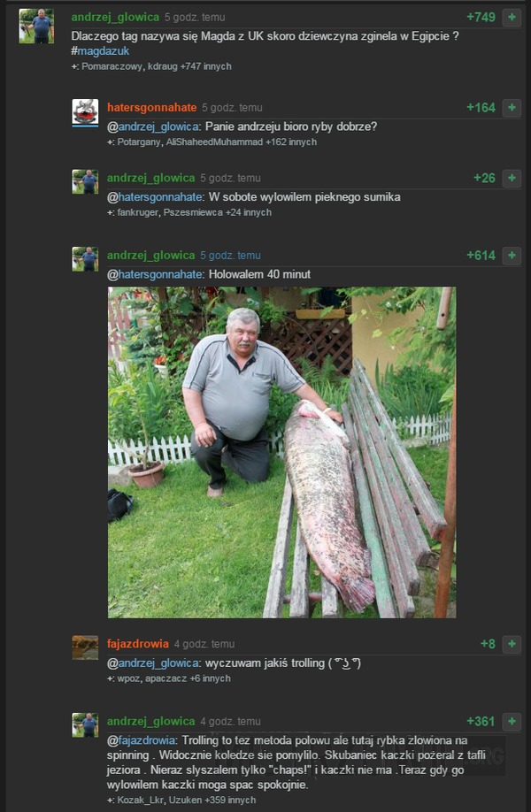Expand '+162 innych' voters list
Viewport: 531px width, 812px height.
point(290,142)
